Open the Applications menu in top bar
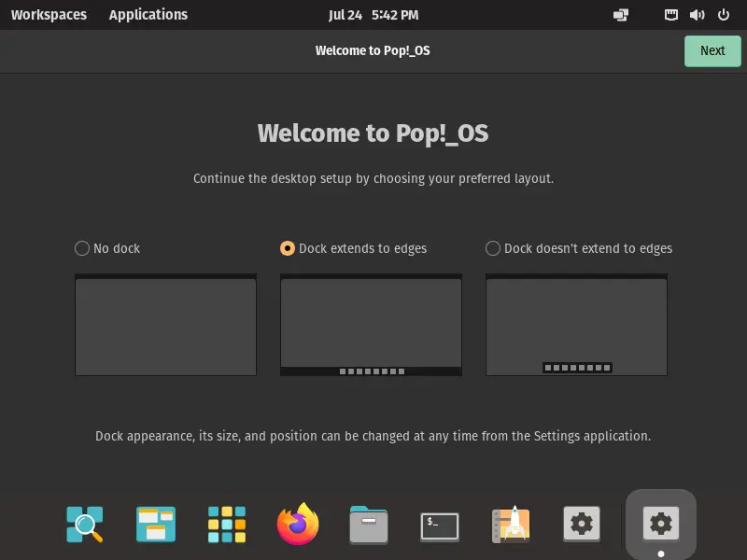The height and width of the screenshot is (560, 747). [148, 15]
